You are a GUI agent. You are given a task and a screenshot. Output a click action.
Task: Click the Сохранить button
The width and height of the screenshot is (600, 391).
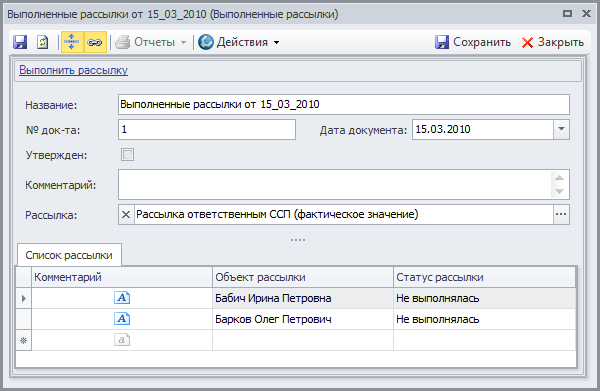pos(473,42)
